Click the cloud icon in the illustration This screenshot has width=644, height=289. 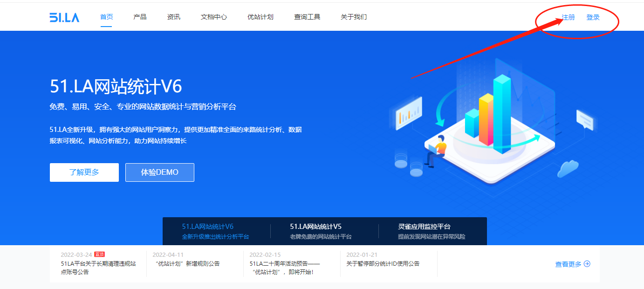tap(568, 168)
